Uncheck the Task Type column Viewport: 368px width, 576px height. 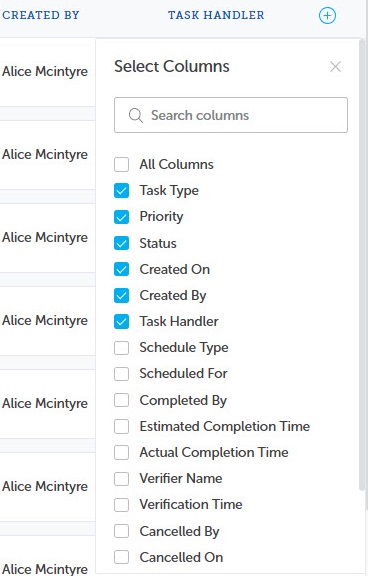(x=122, y=191)
